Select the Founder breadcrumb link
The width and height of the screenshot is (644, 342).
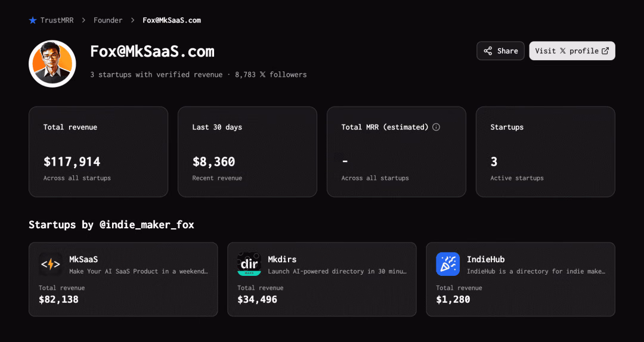click(108, 20)
